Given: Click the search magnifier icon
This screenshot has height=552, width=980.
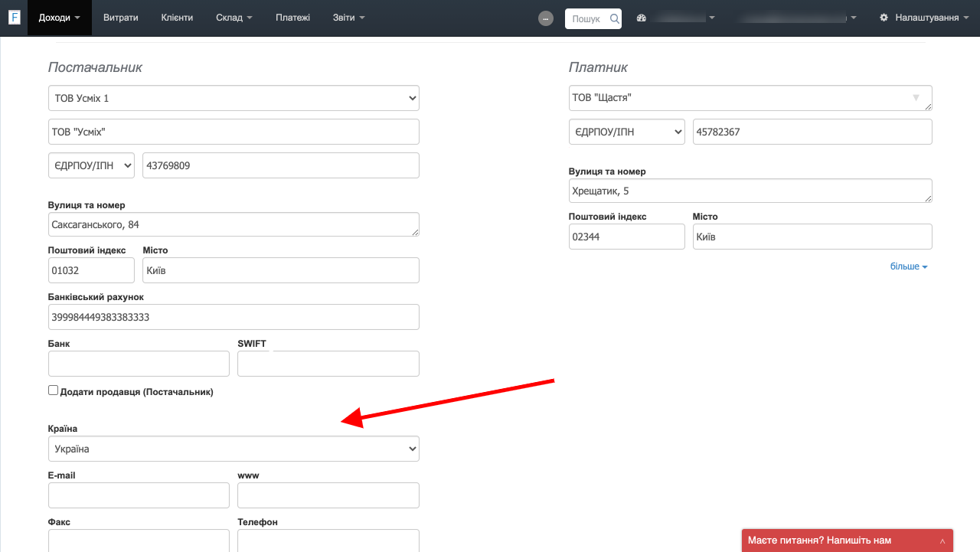Looking at the screenshot, I should 614,18.
